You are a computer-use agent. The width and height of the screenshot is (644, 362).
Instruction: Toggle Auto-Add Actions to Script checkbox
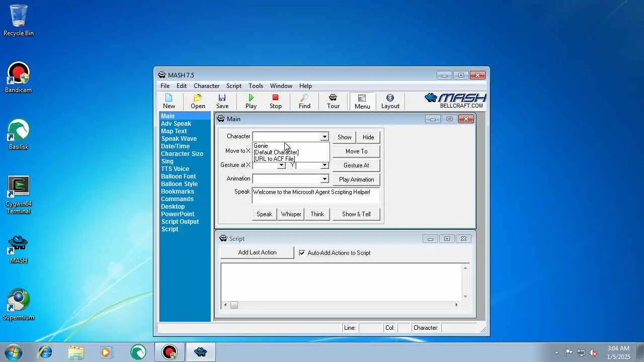(302, 253)
